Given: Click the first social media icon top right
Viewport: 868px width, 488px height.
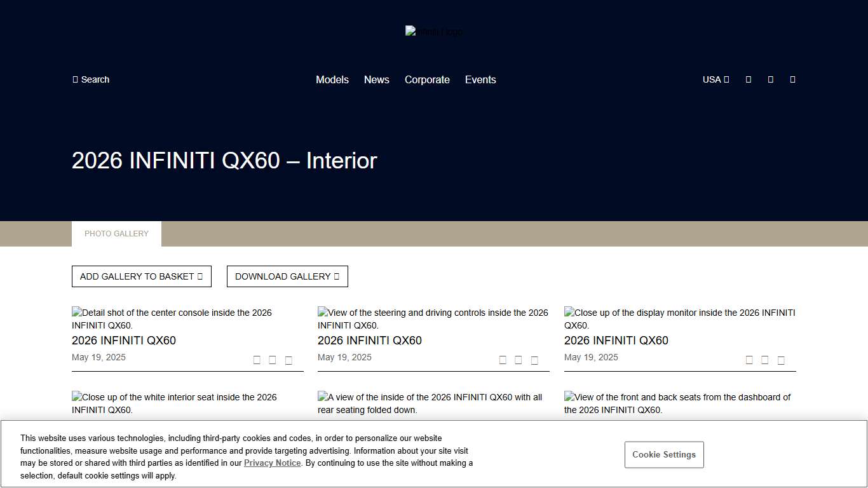Looking at the screenshot, I should [x=748, y=79].
